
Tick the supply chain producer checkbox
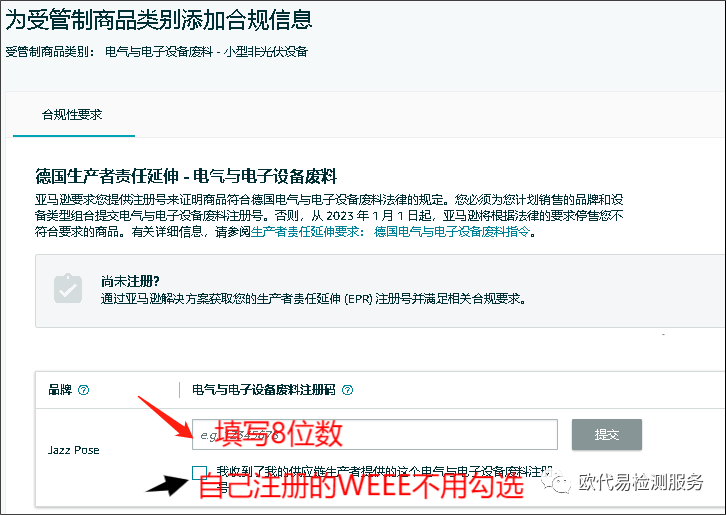pyautogui.click(x=199, y=473)
